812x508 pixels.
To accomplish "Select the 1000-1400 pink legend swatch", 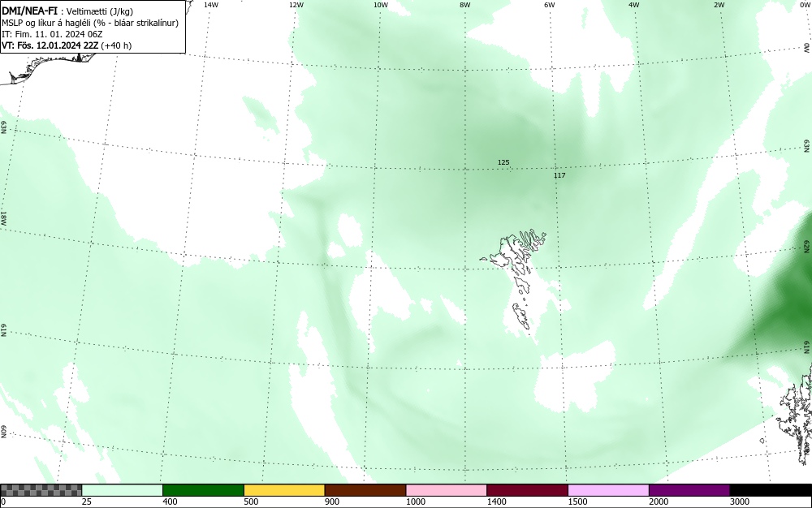I will 447,490.
